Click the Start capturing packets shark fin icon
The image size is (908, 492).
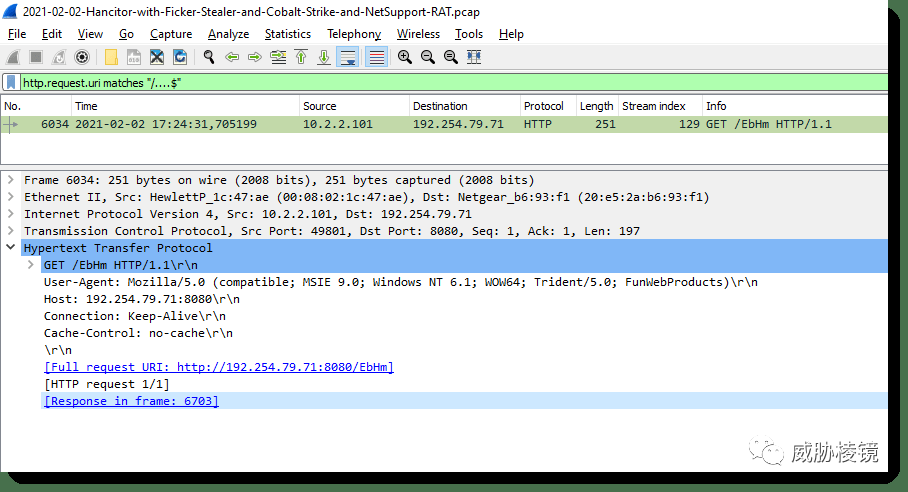[x=13, y=57]
